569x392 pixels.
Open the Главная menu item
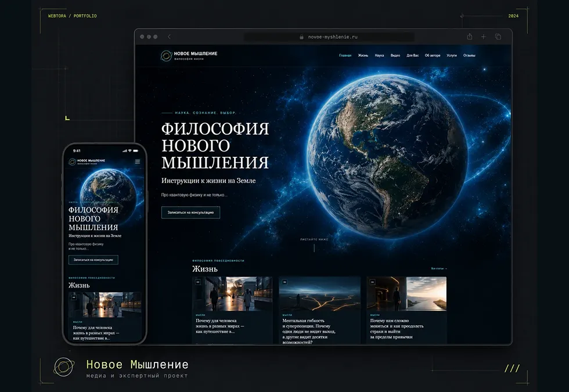pyautogui.click(x=345, y=56)
